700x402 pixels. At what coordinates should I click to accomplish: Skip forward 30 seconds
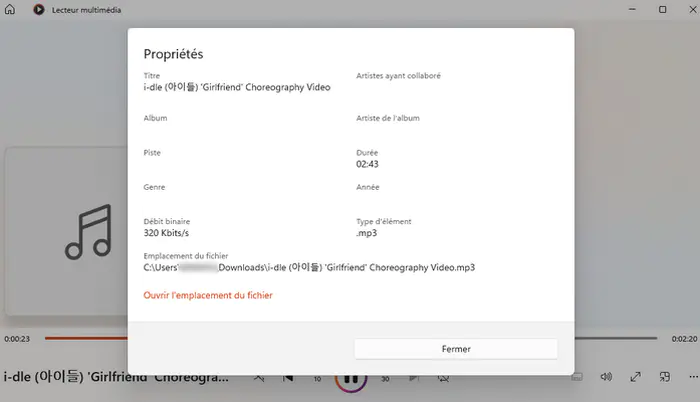click(384, 378)
